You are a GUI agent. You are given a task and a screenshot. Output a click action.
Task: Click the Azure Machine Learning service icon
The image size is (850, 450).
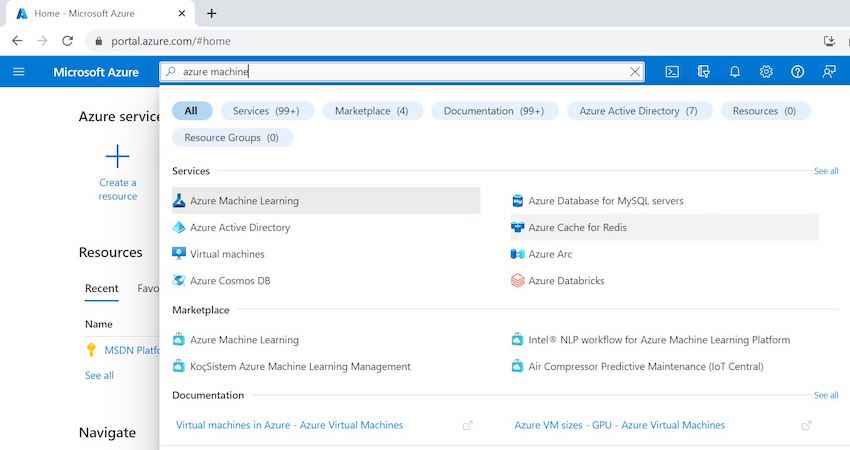pyautogui.click(x=179, y=201)
